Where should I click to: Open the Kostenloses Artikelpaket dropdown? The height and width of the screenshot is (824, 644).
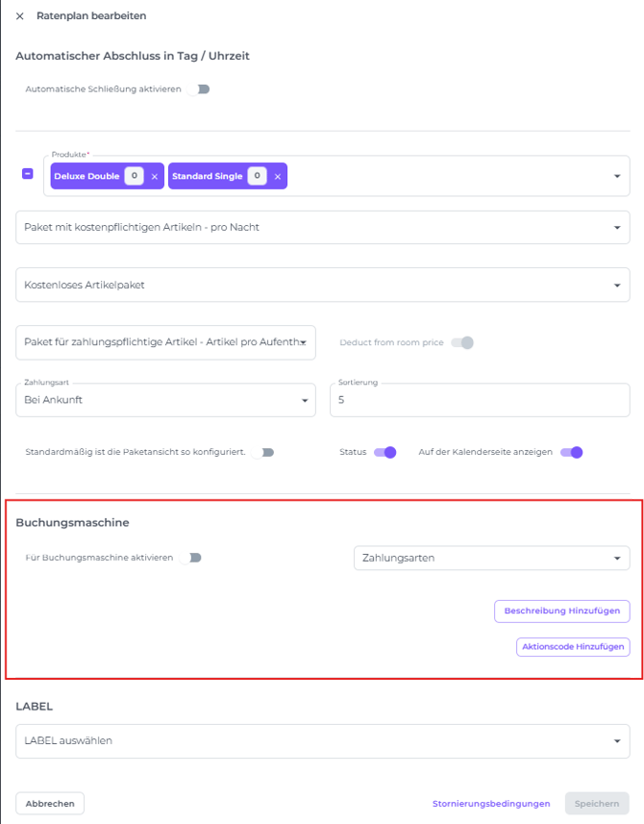323,285
